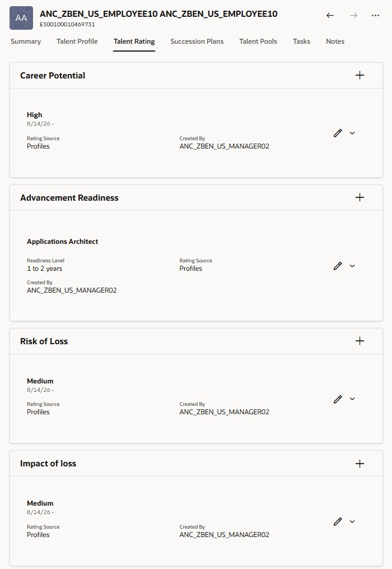Viewport: 392px width, 569px height.
Task: Open the Talent Profile tab
Action: pyautogui.click(x=77, y=41)
